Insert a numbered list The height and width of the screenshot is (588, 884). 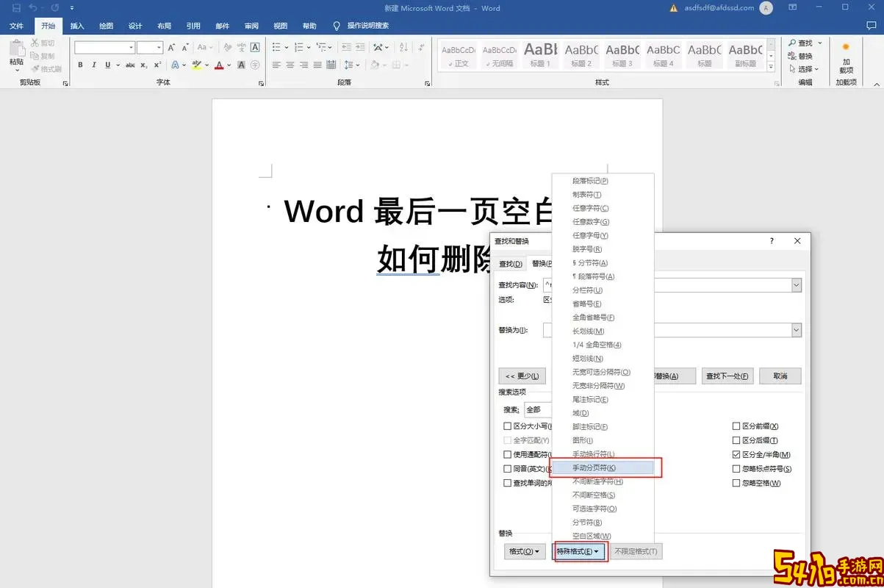coord(298,47)
